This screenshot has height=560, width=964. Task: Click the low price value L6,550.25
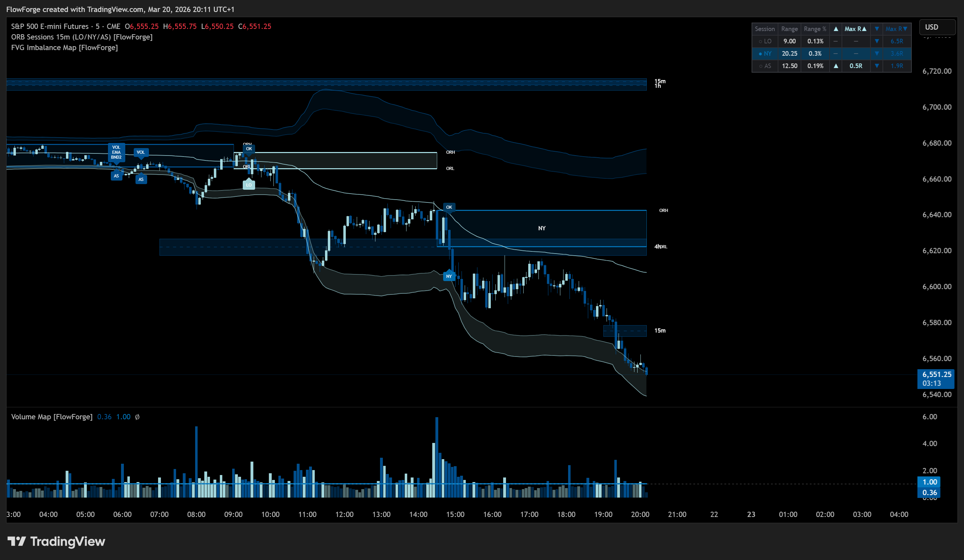(x=217, y=26)
